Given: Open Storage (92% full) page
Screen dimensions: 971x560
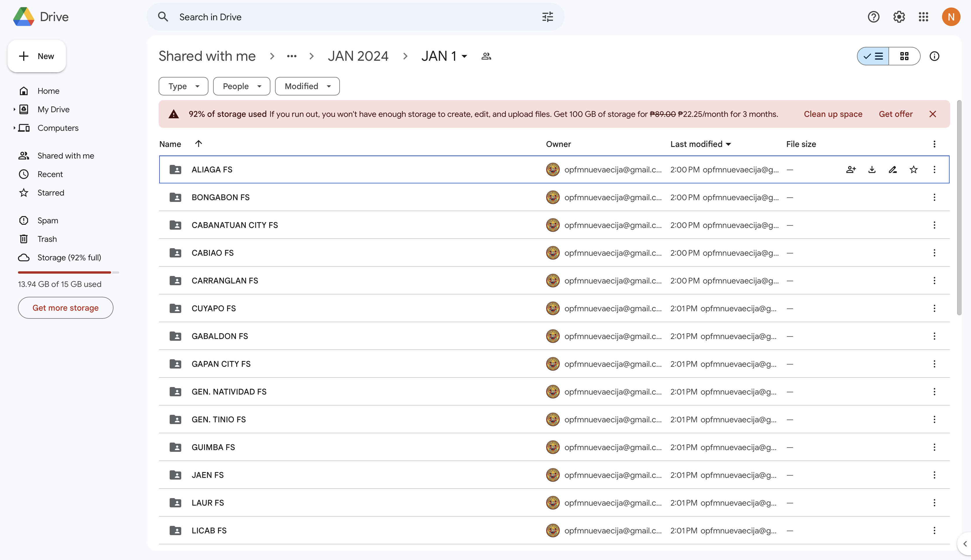Looking at the screenshot, I should 69,257.
